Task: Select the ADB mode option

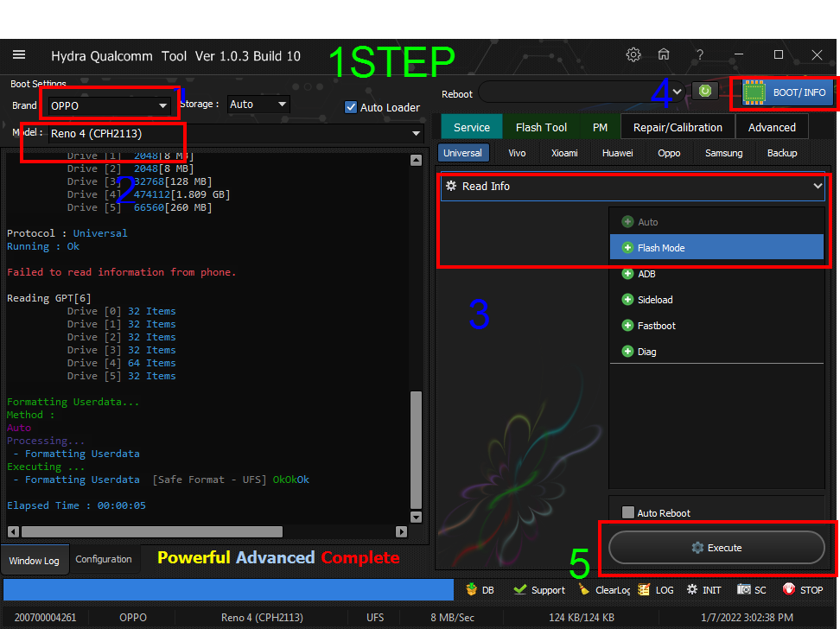Action: click(x=716, y=274)
